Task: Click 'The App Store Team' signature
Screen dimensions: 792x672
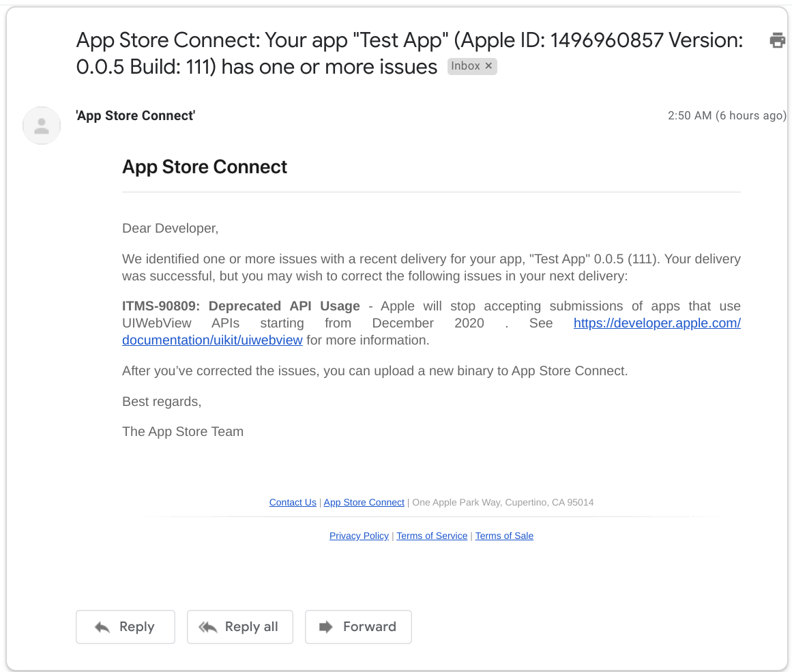Action: pyautogui.click(x=183, y=432)
